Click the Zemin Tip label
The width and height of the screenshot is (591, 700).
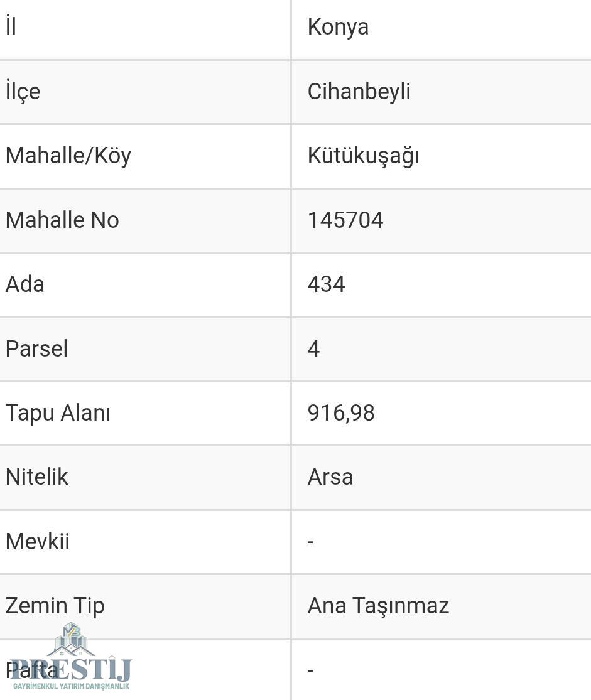[x=55, y=606]
